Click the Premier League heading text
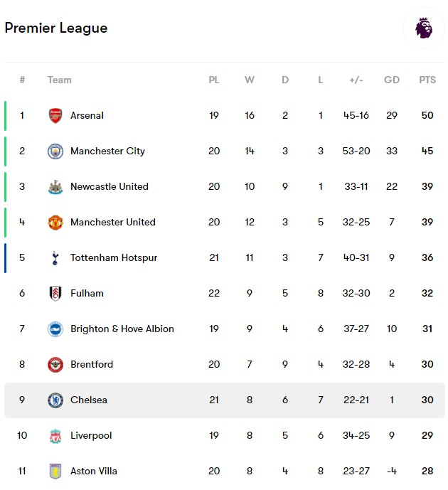 (x=56, y=28)
